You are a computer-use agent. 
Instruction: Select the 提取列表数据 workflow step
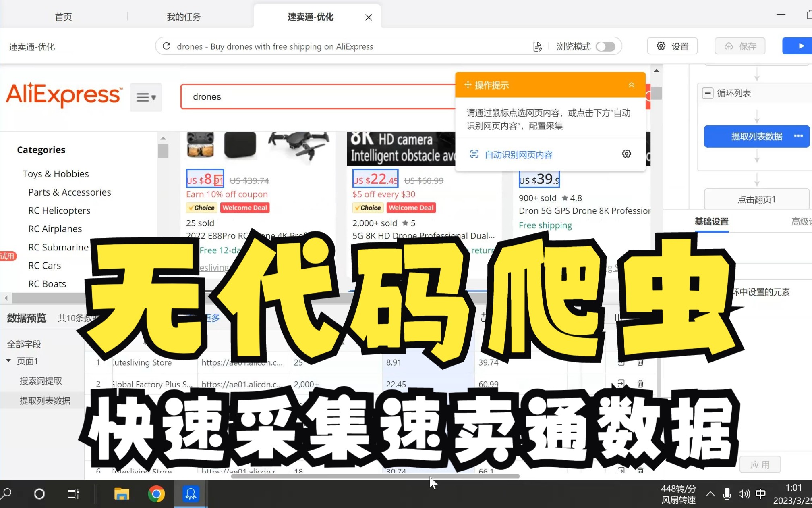756,136
